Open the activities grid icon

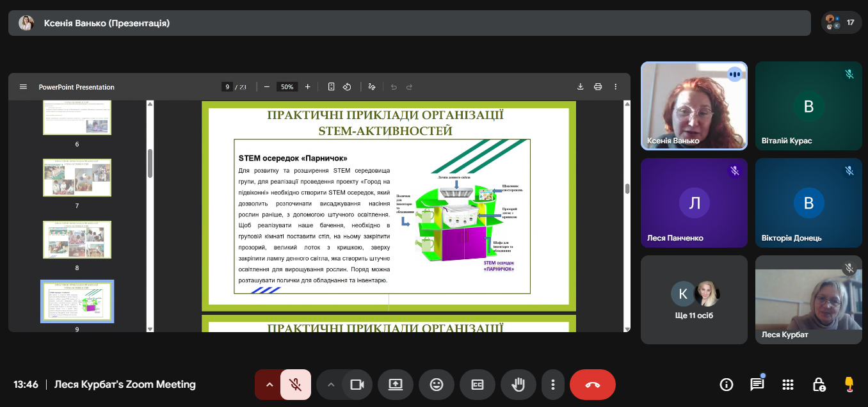coord(788,385)
